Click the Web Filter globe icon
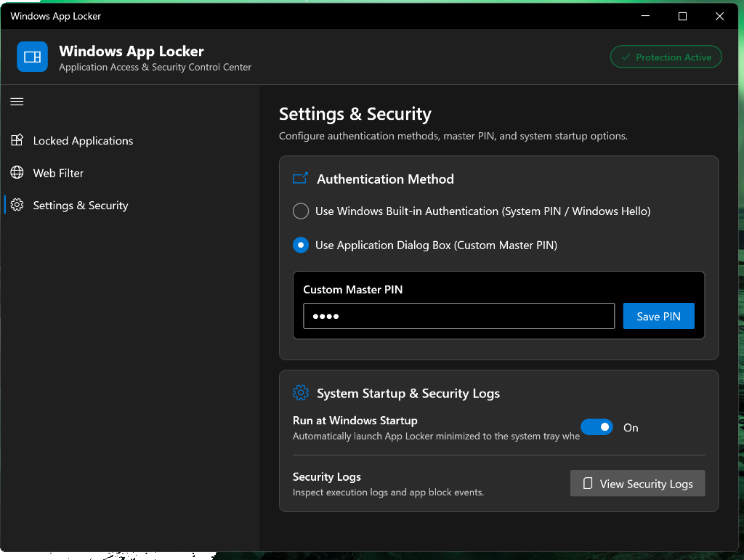Viewport: 744px width, 560px height. click(17, 173)
